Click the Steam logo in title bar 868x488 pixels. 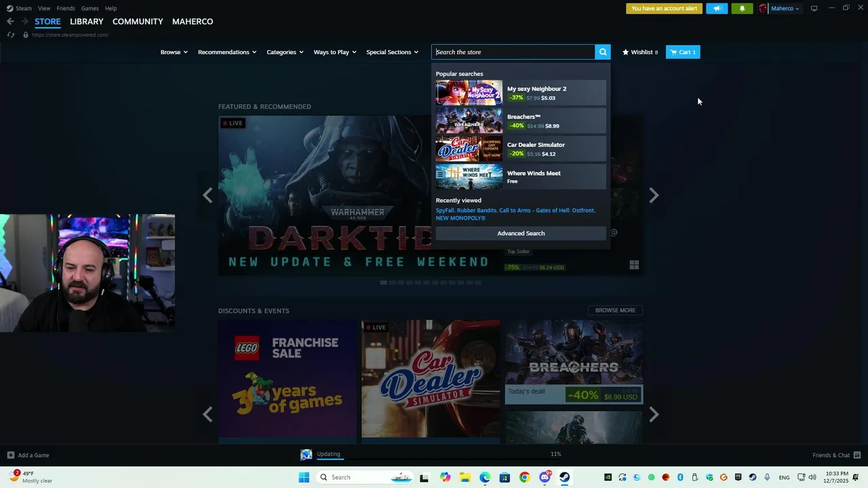pyautogui.click(x=9, y=8)
